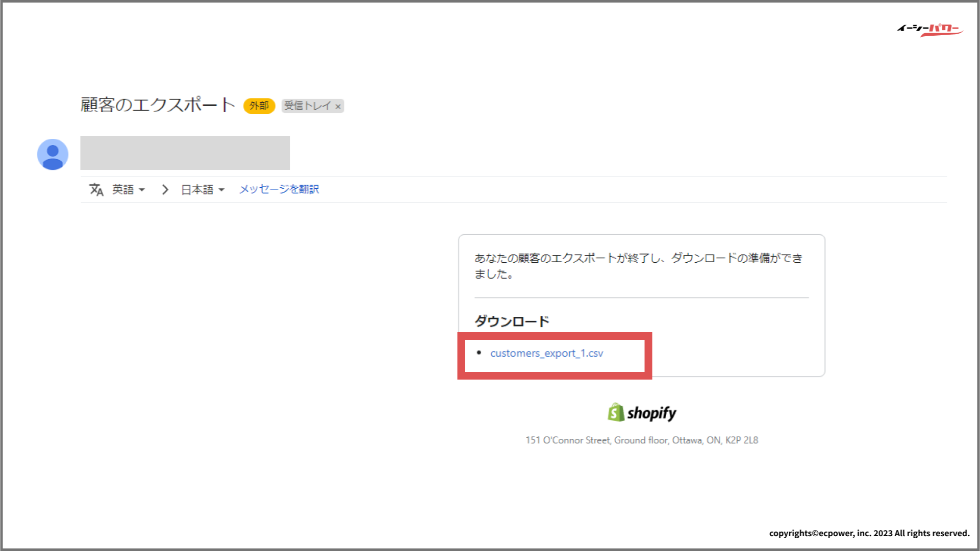The width and height of the screenshot is (980, 551).
Task: Click the yellow 外部 badge
Action: tap(259, 106)
